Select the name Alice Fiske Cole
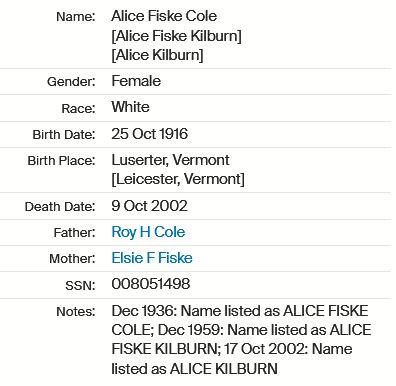 click(x=164, y=16)
